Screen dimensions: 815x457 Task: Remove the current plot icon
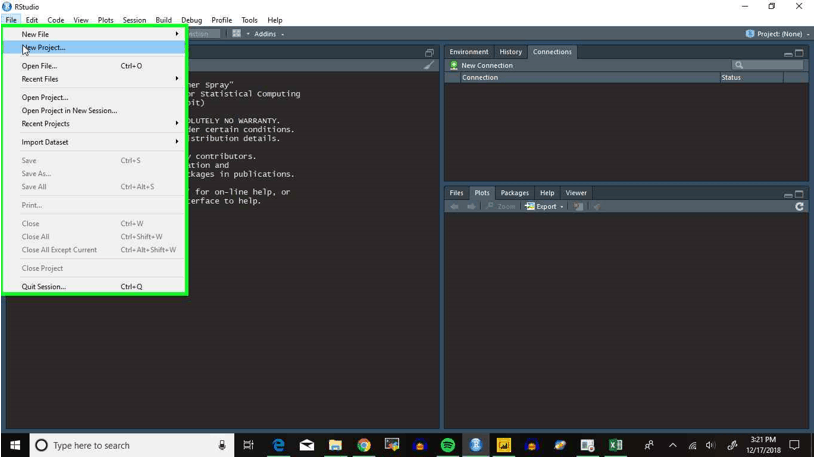click(578, 206)
